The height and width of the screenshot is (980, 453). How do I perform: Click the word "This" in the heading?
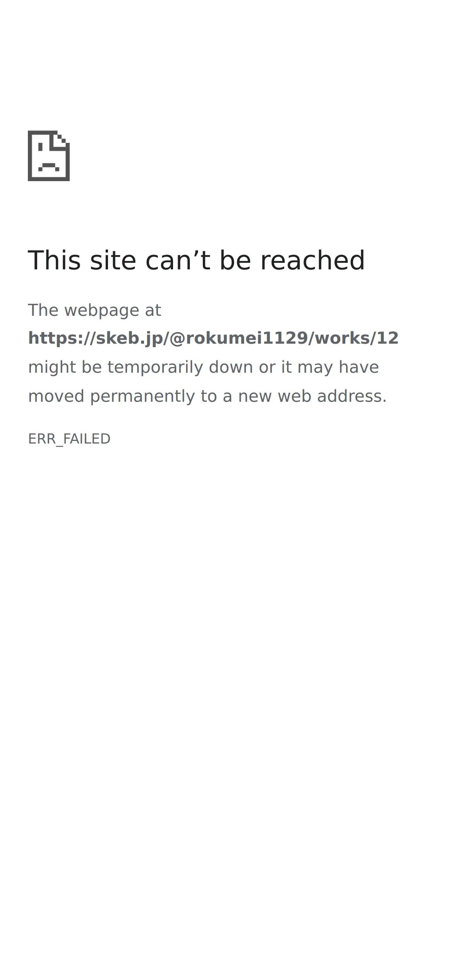(55, 260)
